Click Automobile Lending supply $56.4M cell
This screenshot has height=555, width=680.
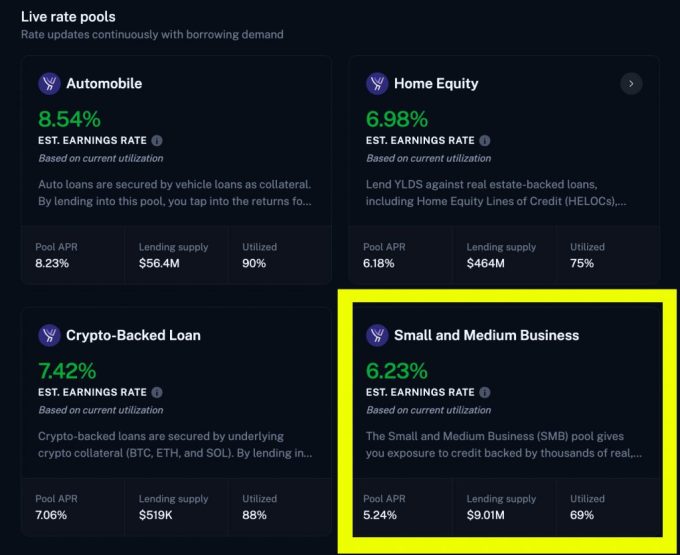(176, 255)
